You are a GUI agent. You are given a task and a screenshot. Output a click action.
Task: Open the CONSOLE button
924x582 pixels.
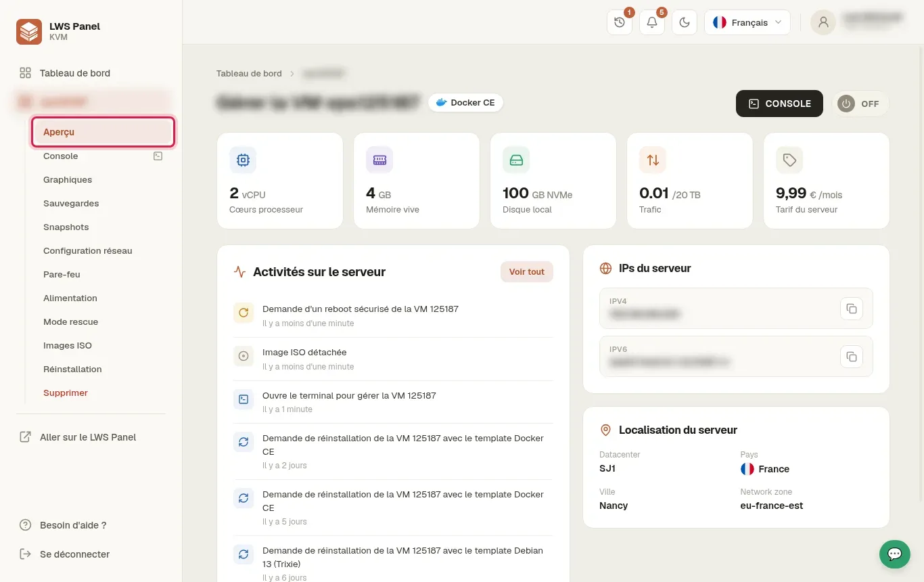pos(779,104)
